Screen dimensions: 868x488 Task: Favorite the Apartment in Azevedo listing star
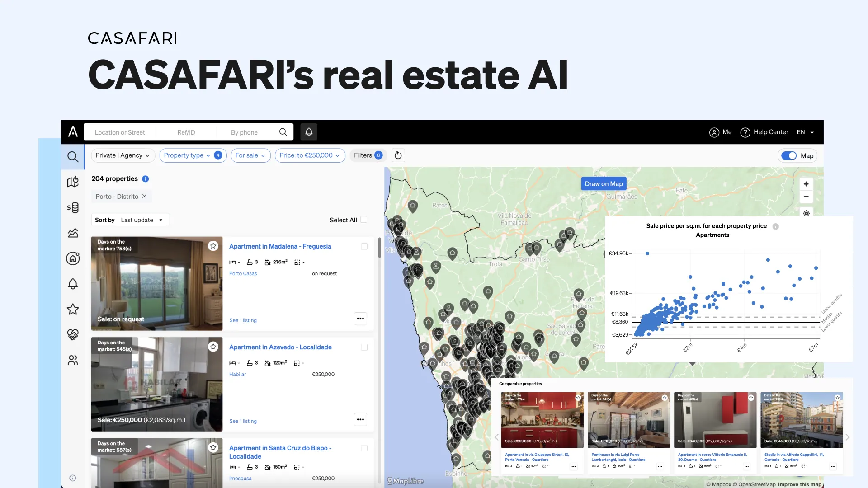pyautogui.click(x=213, y=347)
